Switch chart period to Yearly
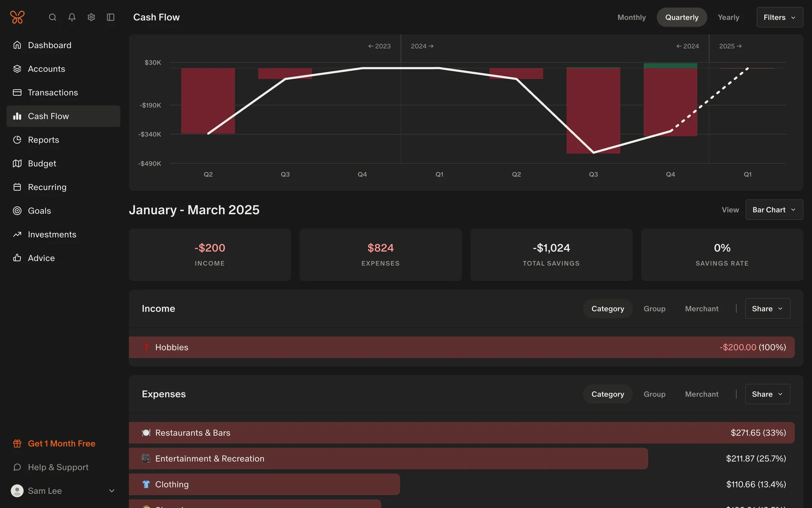 point(728,17)
